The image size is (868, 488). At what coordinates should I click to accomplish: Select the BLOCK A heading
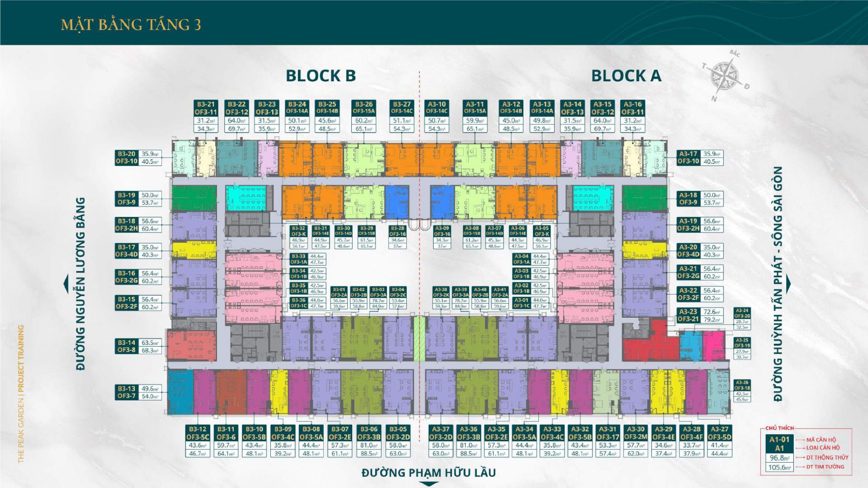point(626,76)
